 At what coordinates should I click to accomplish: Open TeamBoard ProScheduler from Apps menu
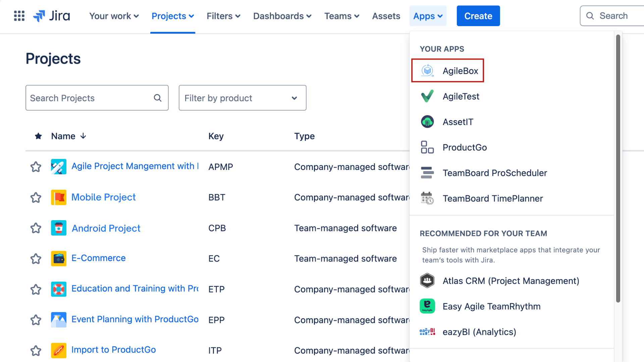[495, 173]
